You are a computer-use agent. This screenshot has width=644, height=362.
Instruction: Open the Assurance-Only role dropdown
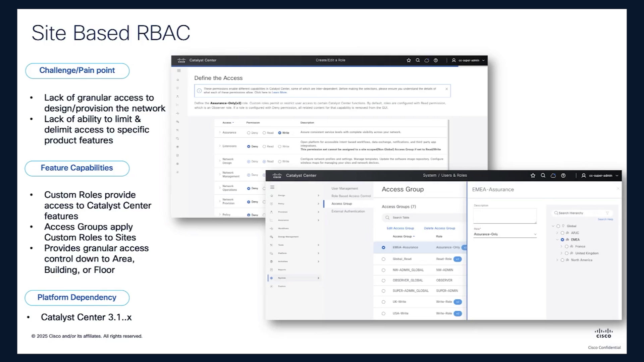pyautogui.click(x=505, y=234)
